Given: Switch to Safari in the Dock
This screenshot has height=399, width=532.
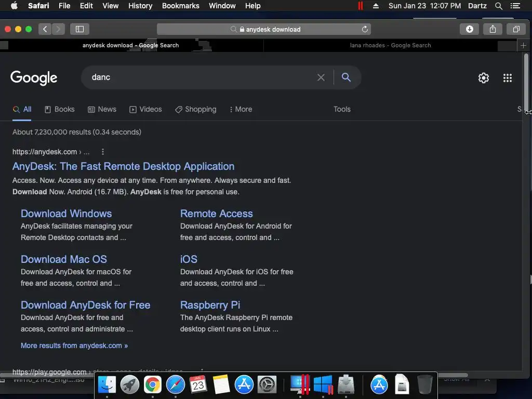Looking at the screenshot, I should pos(176,385).
